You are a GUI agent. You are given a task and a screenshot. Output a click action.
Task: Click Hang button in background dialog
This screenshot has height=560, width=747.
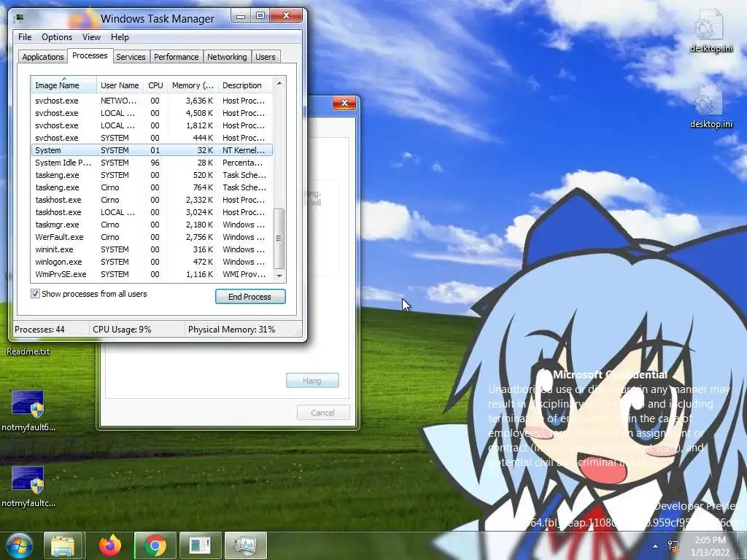click(x=312, y=381)
